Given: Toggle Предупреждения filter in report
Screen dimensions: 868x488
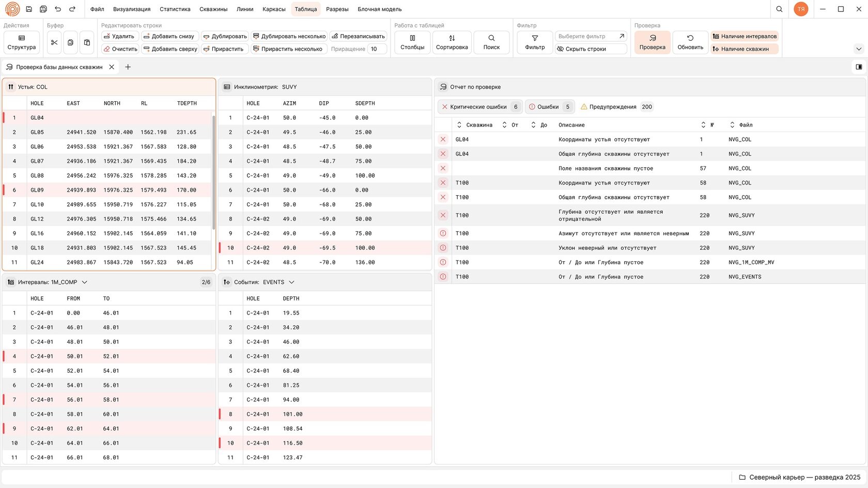Looking at the screenshot, I should [x=616, y=107].
